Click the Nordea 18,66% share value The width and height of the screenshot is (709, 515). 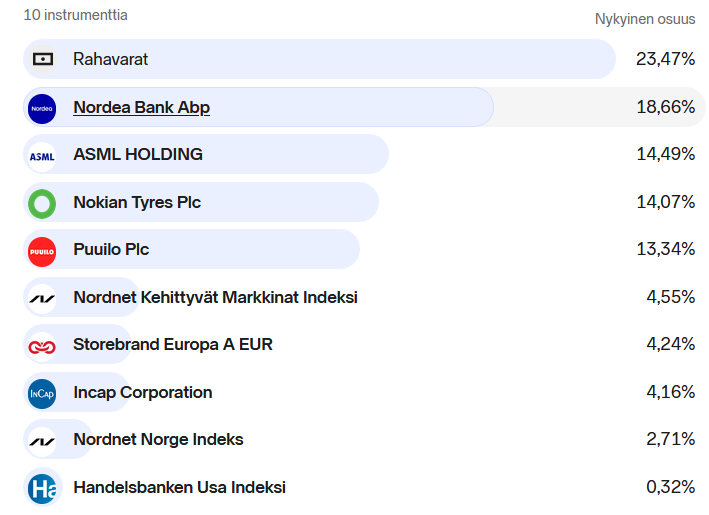[665, 107]
